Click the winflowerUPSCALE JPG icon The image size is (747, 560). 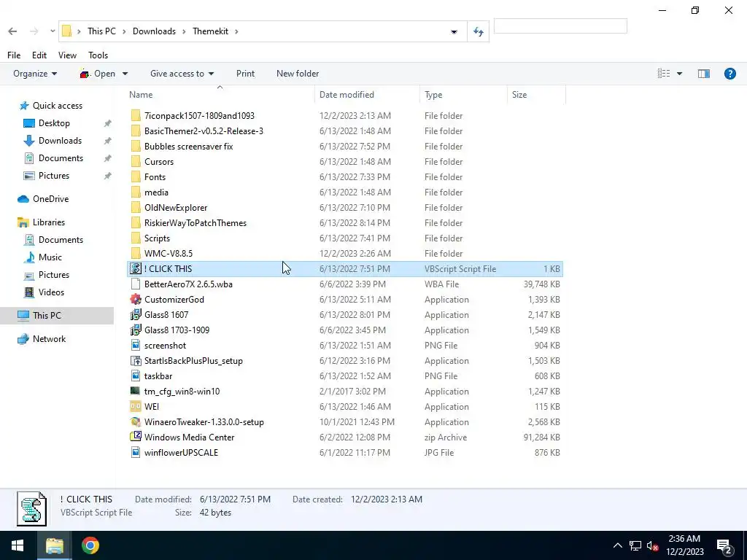pos(136,452)
